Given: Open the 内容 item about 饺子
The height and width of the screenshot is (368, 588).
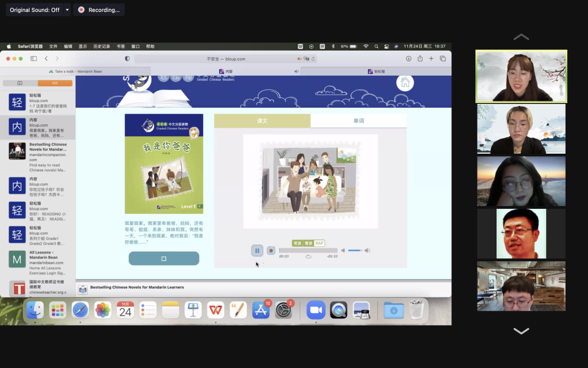Looking at the screenshot, I should point(38,186).
